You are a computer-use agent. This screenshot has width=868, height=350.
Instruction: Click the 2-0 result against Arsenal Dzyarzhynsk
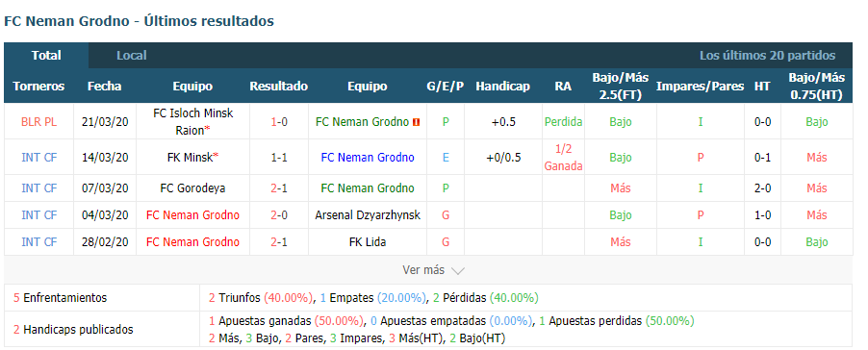[279, 215]
